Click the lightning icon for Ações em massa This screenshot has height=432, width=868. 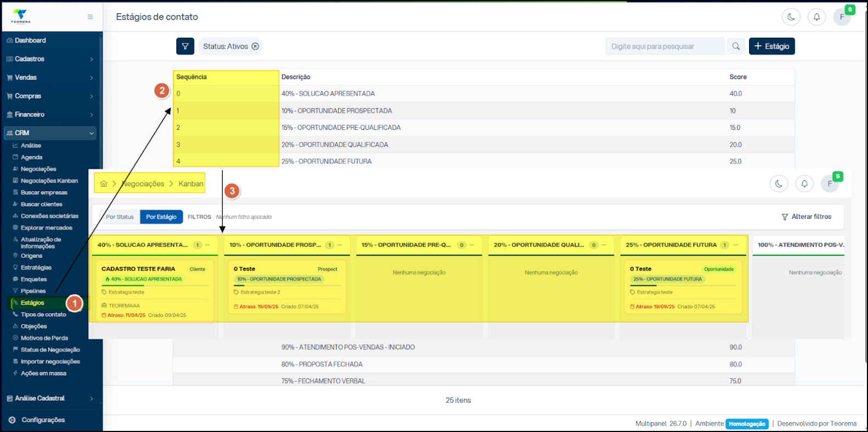pos(15,373)
